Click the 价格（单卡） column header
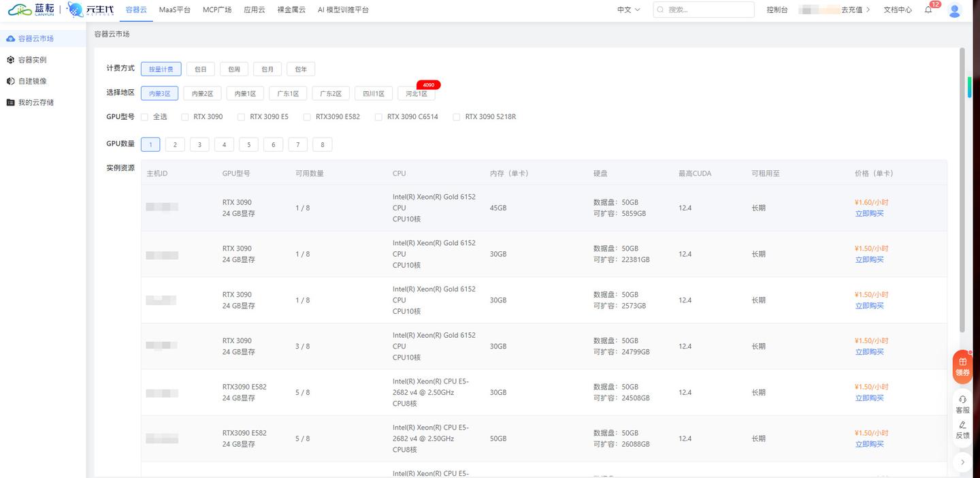This screenshot has width=980, height=478. tap(874, 173)
